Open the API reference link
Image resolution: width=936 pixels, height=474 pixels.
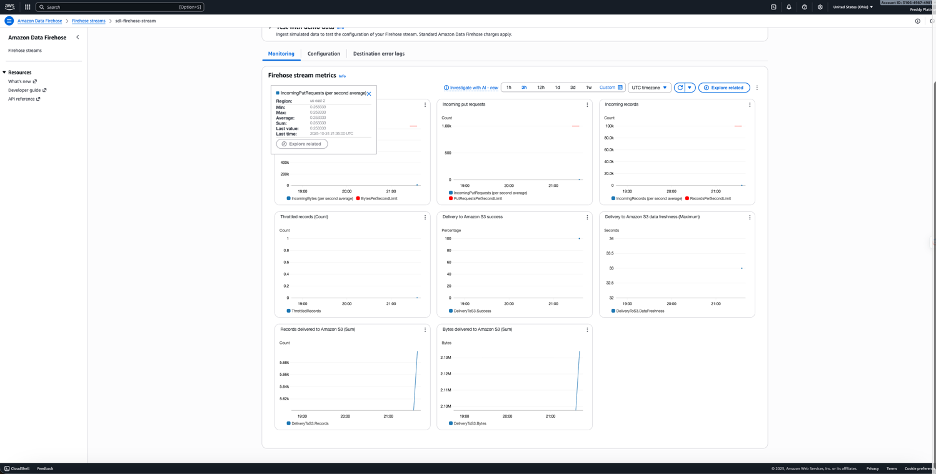pos(24,99)
